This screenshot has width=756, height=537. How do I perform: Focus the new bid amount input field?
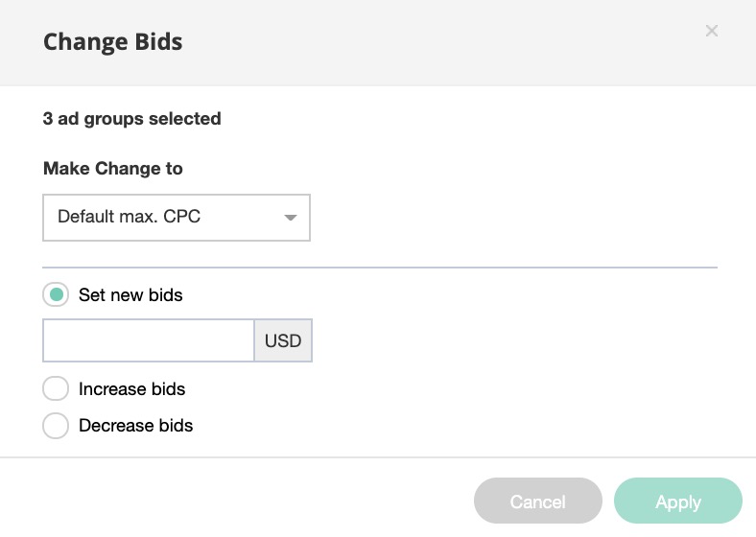click(x=148, y=340)
